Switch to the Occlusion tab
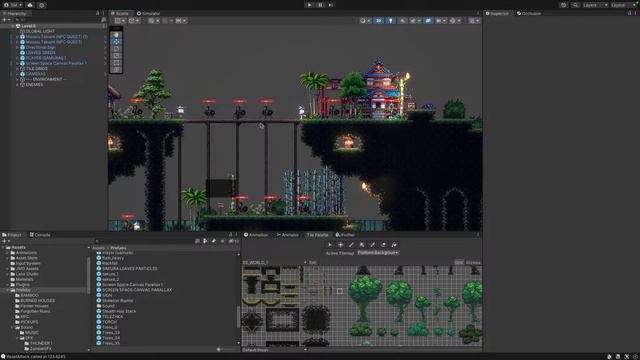640x360 pixels. point(529,13)
